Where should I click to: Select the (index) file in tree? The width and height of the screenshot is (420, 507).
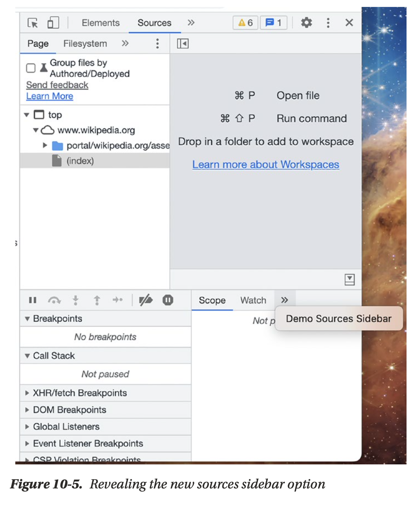pyautogui.click(x=80, y=161)
